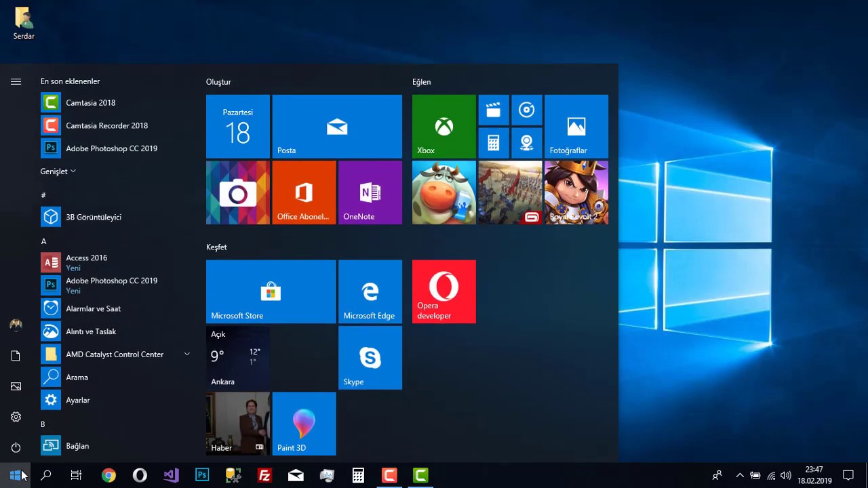Open network Wi-Fi icon in tray
The width and height of the screenshot is (868, 488).
click(771, 475)
